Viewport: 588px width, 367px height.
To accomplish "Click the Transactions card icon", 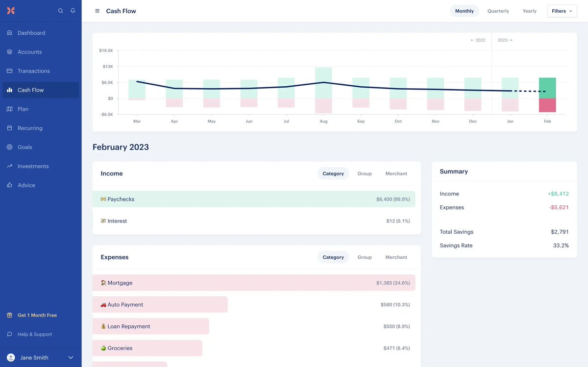I will pos(9,71).
